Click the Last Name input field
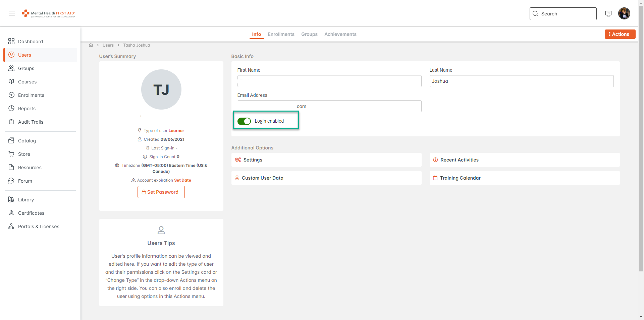 (x=521, y=81)
